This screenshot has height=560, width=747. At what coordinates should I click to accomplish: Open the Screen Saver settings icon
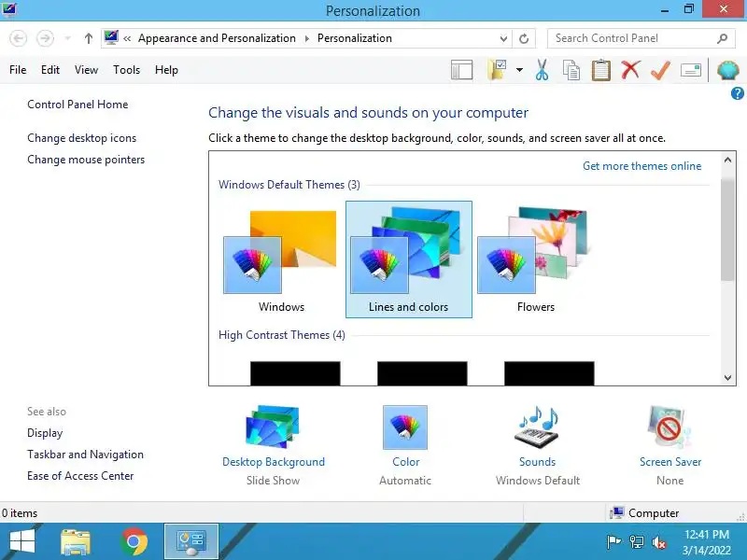point(669,427)
